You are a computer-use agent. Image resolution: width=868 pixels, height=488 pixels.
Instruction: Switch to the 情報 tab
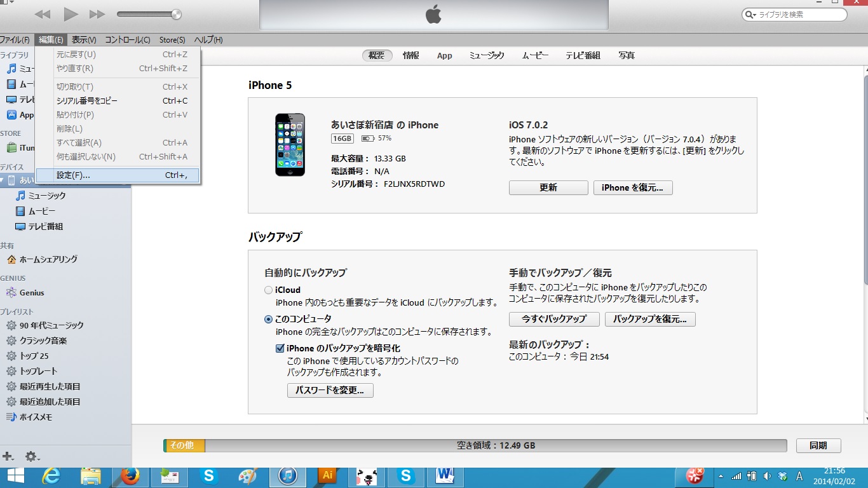click(x=410, y=55)
